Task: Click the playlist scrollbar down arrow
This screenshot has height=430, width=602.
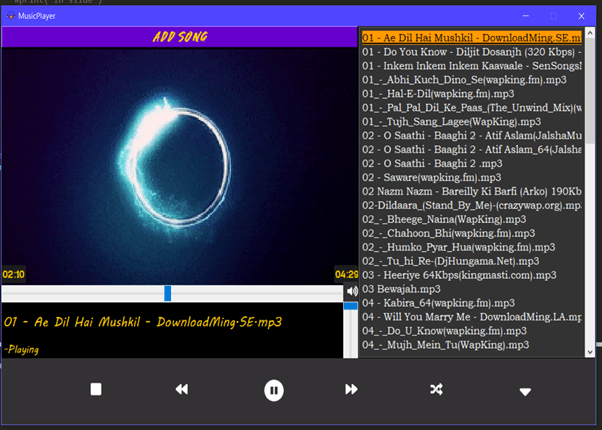Action: (590, 352)
